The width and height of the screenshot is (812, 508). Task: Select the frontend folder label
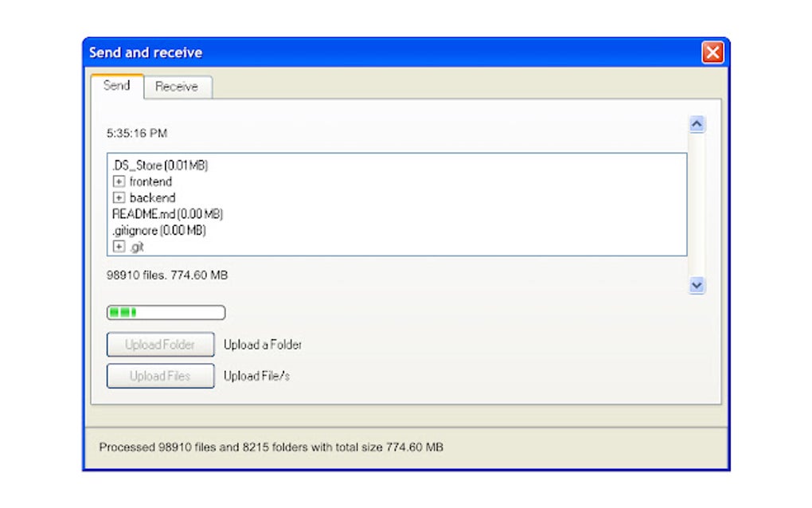point(150,182)
